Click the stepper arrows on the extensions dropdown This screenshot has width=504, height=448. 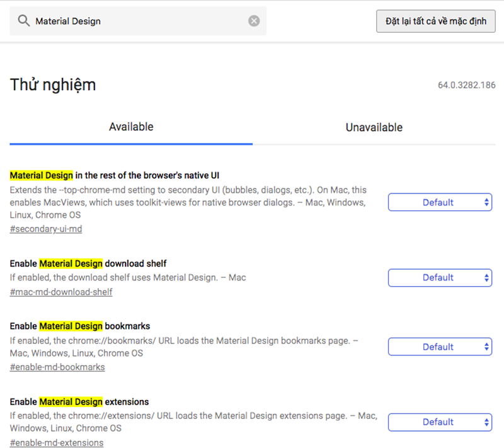486,422
